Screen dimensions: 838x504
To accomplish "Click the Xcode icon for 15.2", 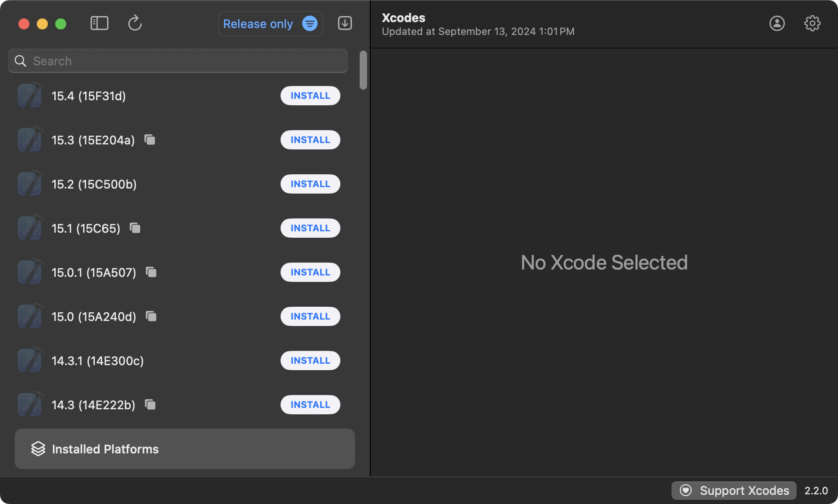I will [x=30, y=184].
